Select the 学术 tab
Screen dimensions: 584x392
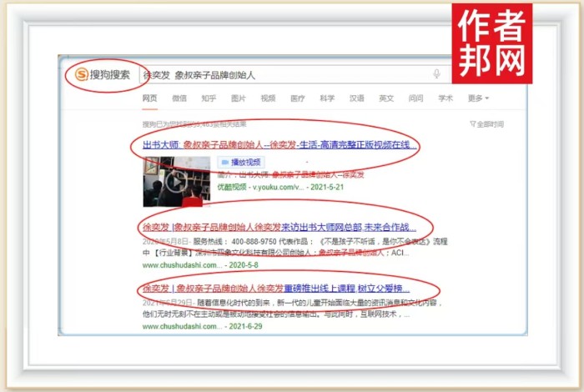(446, 98)
